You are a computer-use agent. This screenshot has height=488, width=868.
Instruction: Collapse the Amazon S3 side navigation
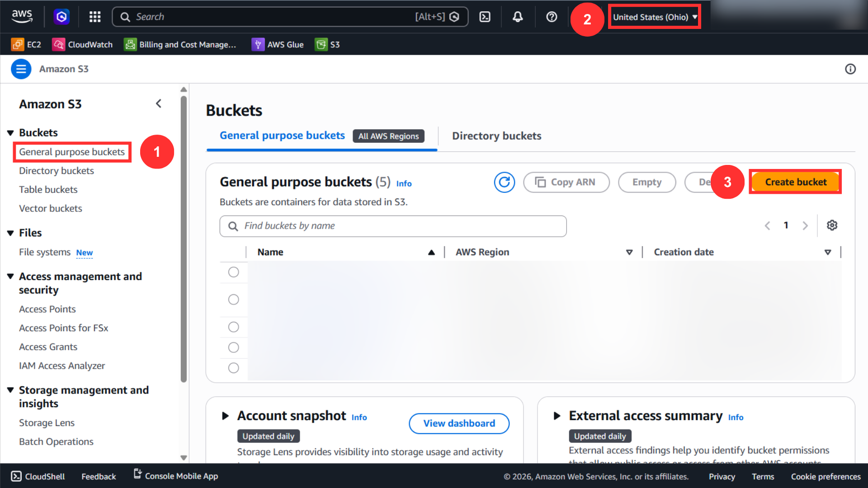(x=159, y=104)
